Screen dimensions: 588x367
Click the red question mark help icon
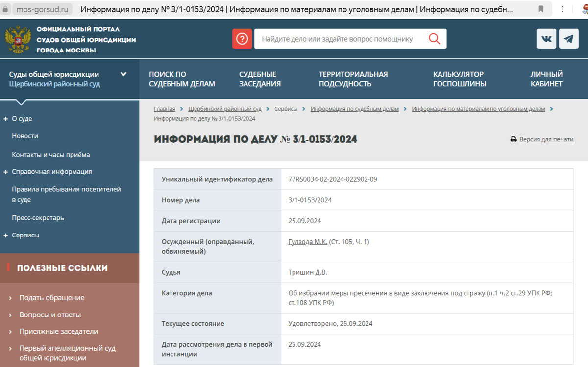(x=242, y=38)
